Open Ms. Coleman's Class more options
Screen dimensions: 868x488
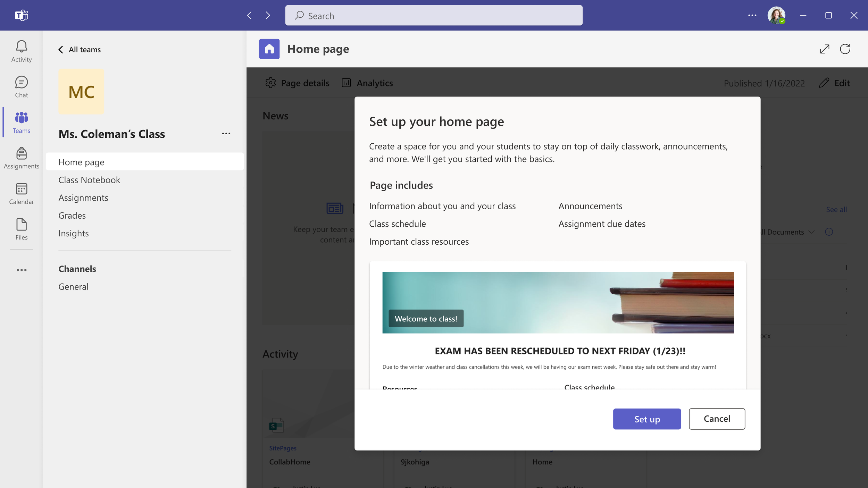(x=226, y=134)
